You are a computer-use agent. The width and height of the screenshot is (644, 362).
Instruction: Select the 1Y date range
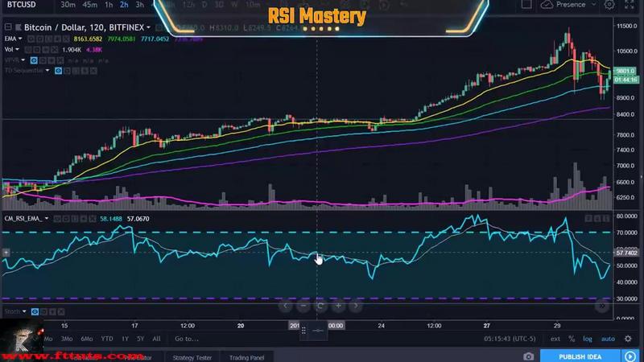(x=125, y=339)
